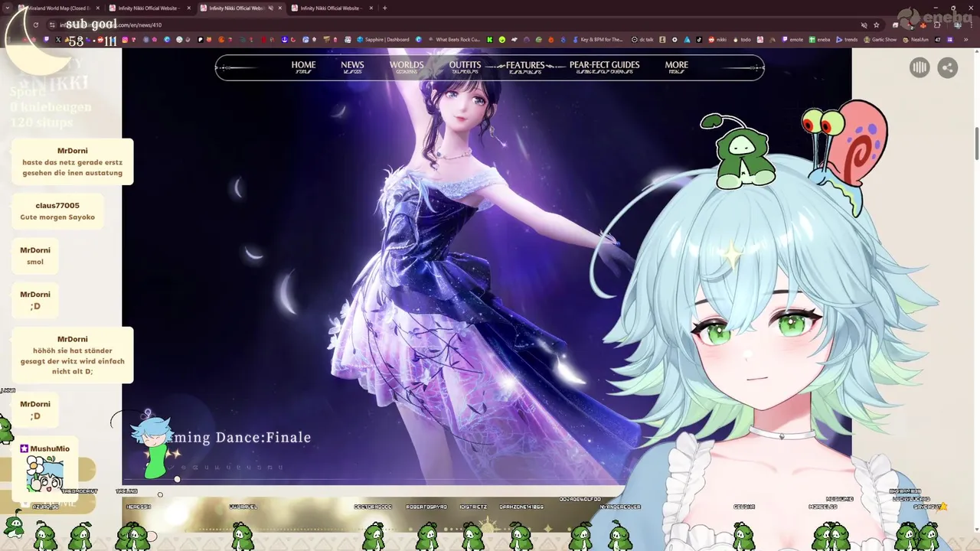Bookmark this page with the star icon
The image size is (980, 551).
pos(877,24)
